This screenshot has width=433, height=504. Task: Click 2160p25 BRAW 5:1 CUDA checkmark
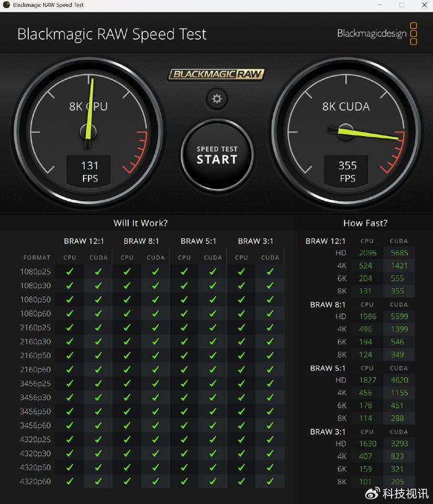coord(213,328)
